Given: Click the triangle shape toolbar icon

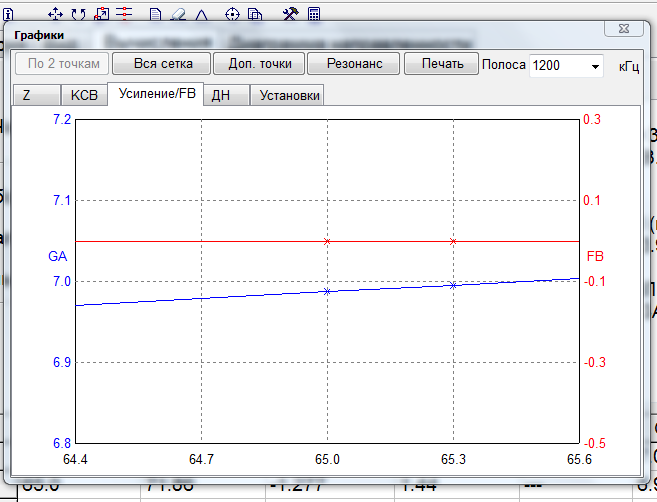Looking at the screenshot, I should [x=202, y=15].
